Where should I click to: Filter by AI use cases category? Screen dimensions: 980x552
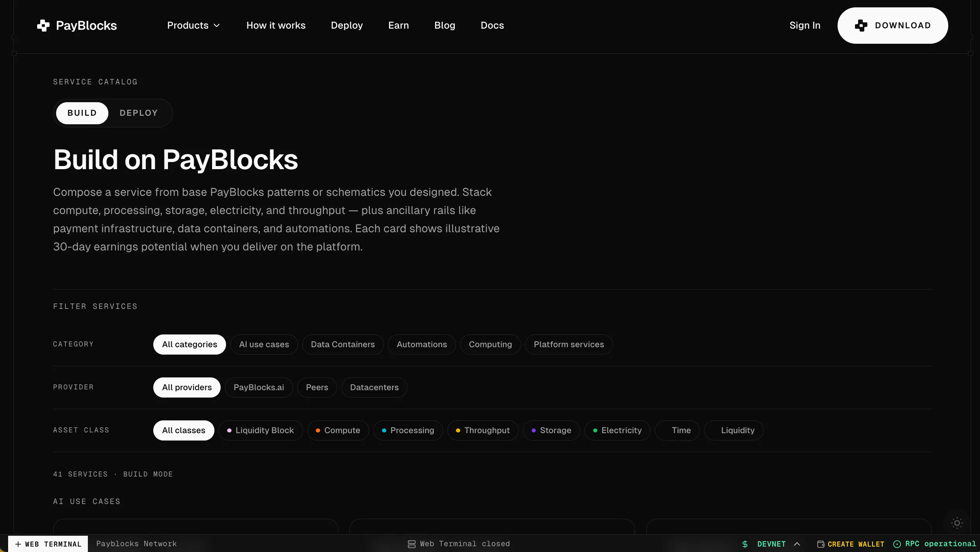point(264,345)
